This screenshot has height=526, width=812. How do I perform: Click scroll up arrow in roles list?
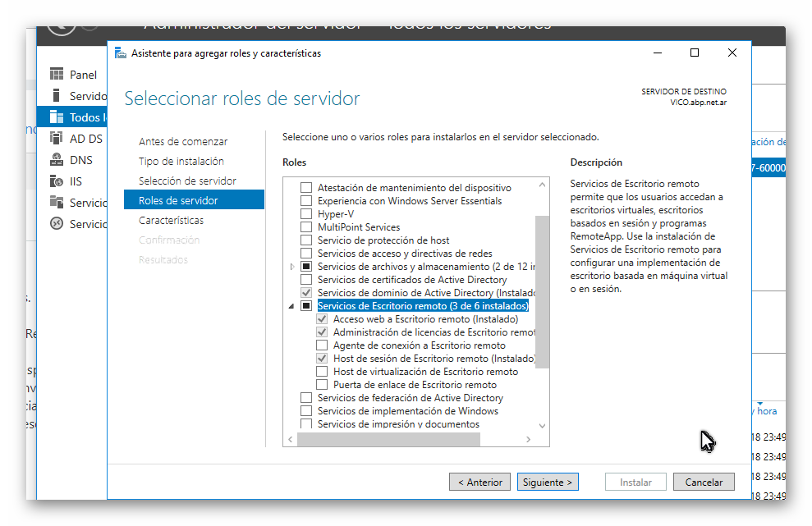click(542, 185)
